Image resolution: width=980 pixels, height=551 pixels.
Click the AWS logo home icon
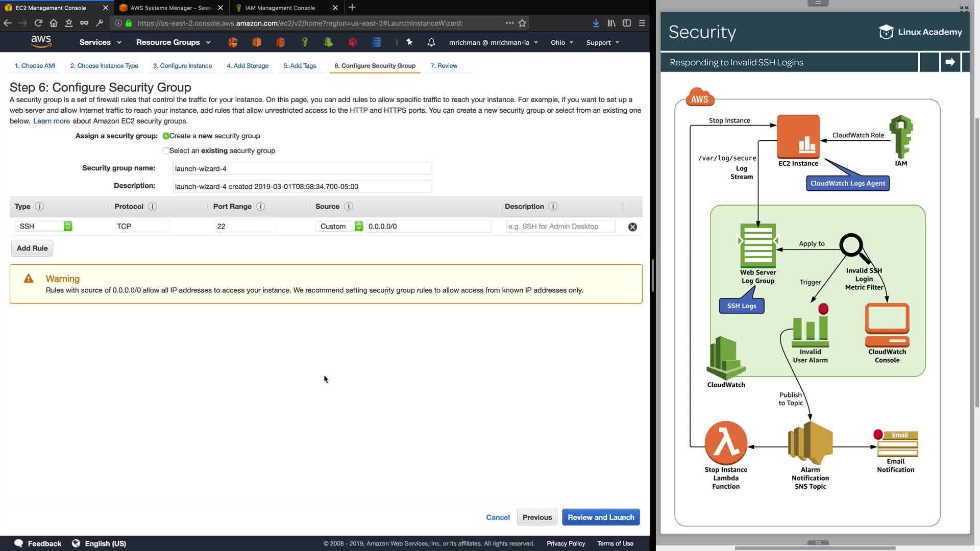[x=41, y=42]
